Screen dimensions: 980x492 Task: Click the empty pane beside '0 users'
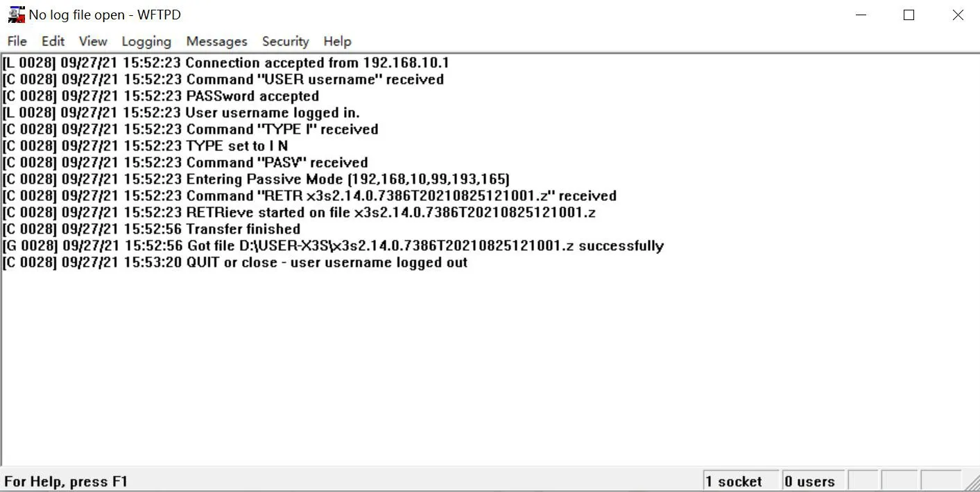[863, 480]
